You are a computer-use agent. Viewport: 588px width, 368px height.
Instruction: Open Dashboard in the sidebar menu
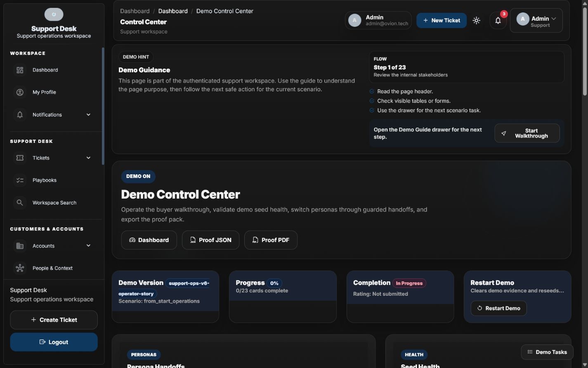point(54,70)
